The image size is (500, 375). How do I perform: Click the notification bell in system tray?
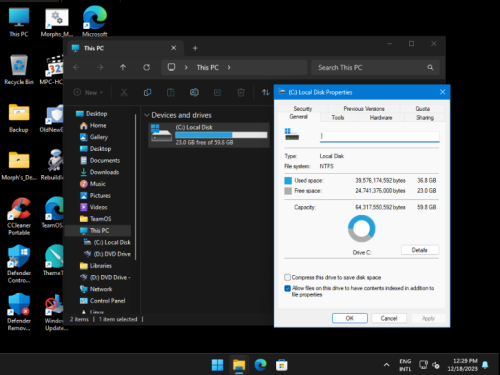485,365
